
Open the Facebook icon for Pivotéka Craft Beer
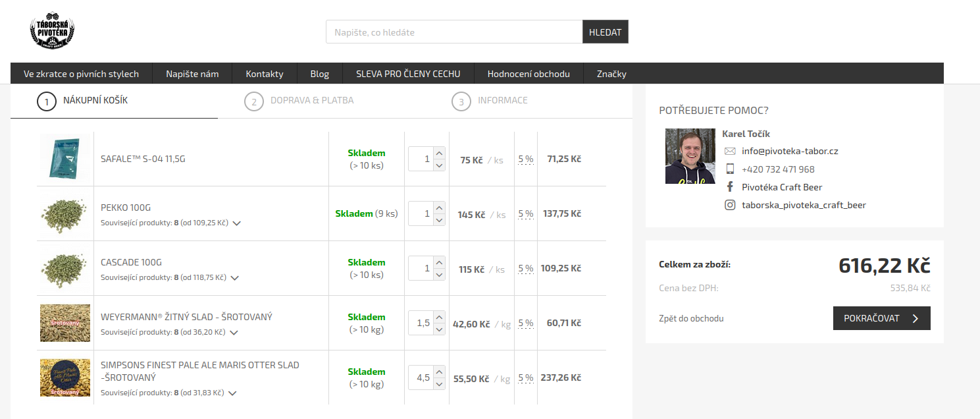coord(730,187)
